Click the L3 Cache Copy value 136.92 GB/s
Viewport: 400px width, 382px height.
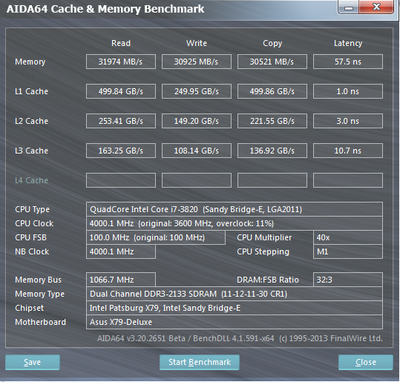272,151
